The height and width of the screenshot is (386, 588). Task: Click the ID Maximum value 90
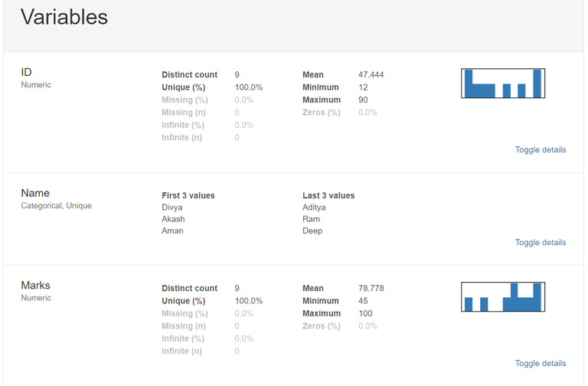(363, 100)
